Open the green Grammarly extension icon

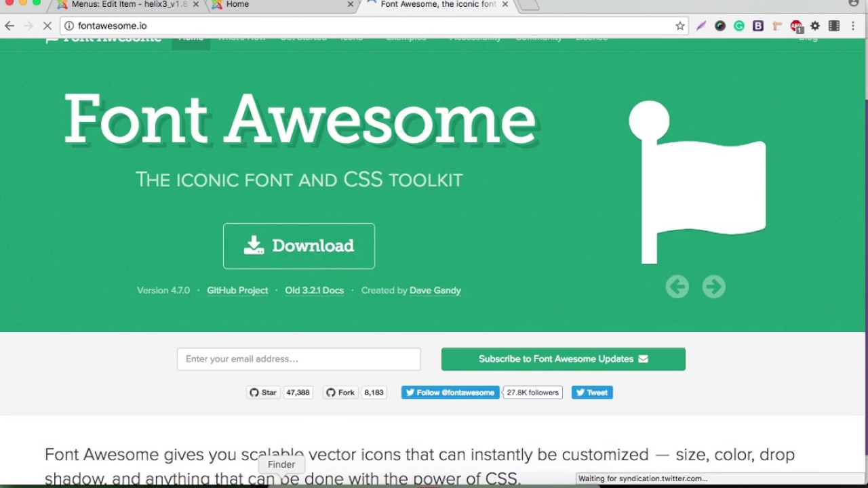coord(739,26)
